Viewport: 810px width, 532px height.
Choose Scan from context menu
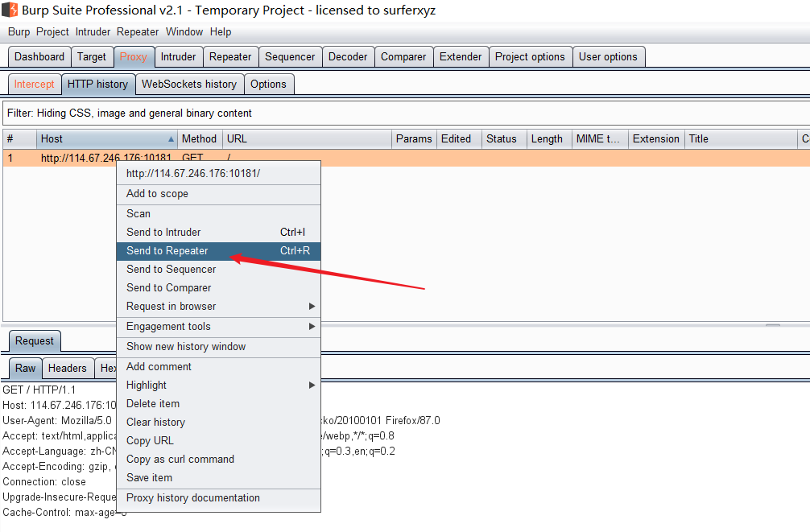(x=218, y=214)
